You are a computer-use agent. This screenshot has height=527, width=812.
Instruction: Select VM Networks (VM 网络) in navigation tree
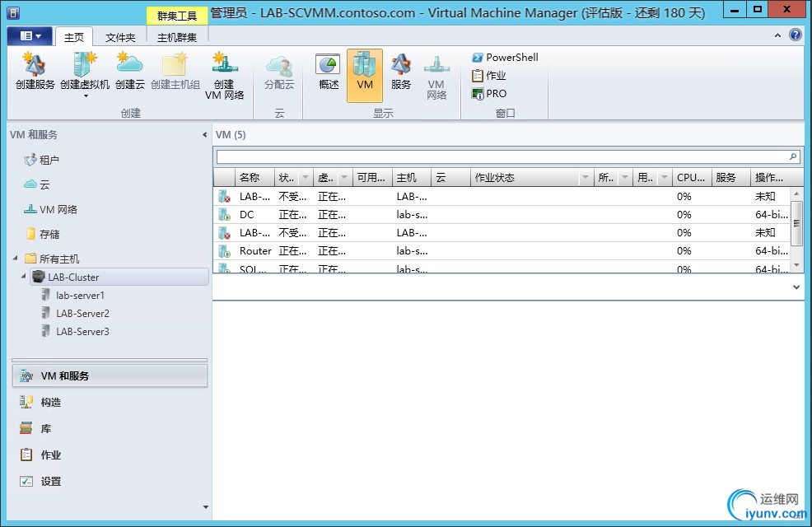(51, 210)
